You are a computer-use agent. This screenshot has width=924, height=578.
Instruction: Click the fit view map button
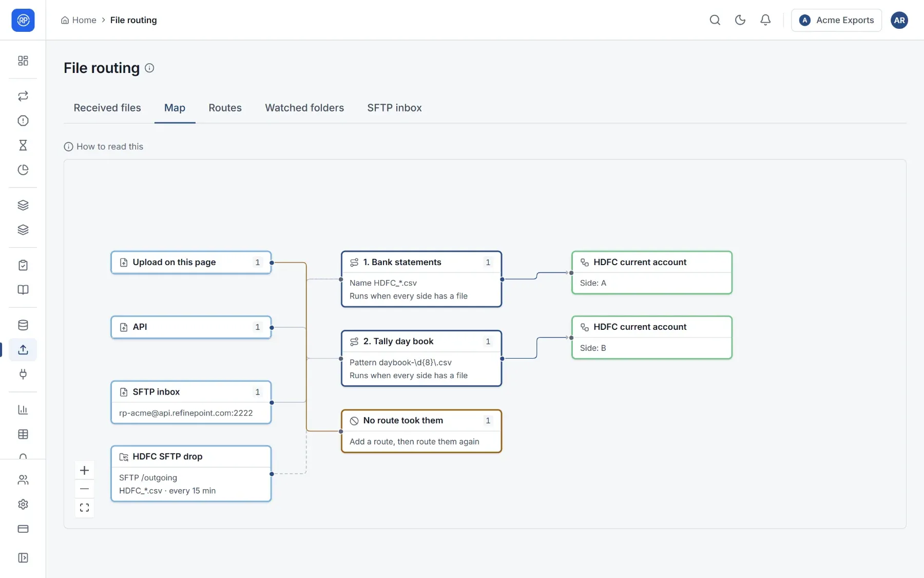(85, 508)
